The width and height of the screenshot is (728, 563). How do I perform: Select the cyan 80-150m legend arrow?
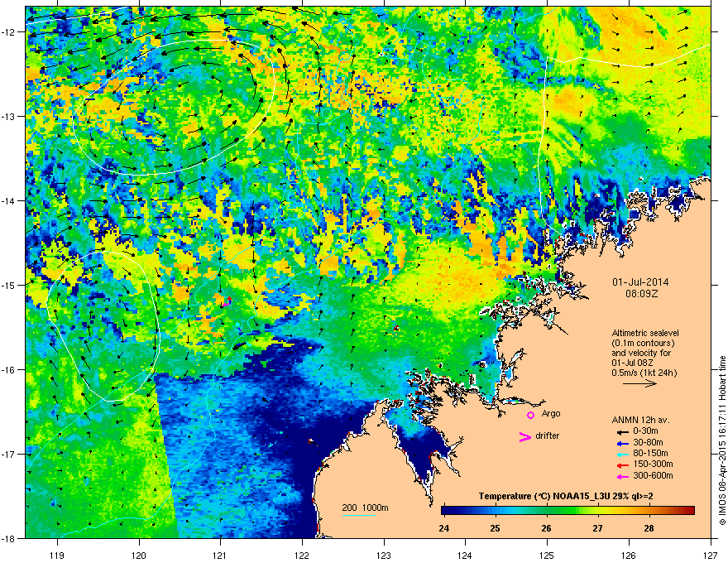623,454
